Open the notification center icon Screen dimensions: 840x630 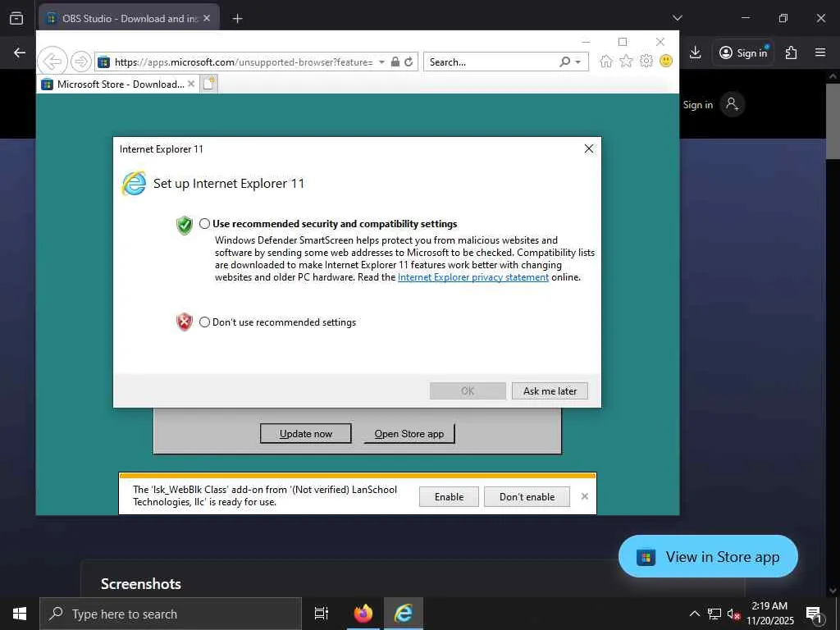click(x=814, y=614)
